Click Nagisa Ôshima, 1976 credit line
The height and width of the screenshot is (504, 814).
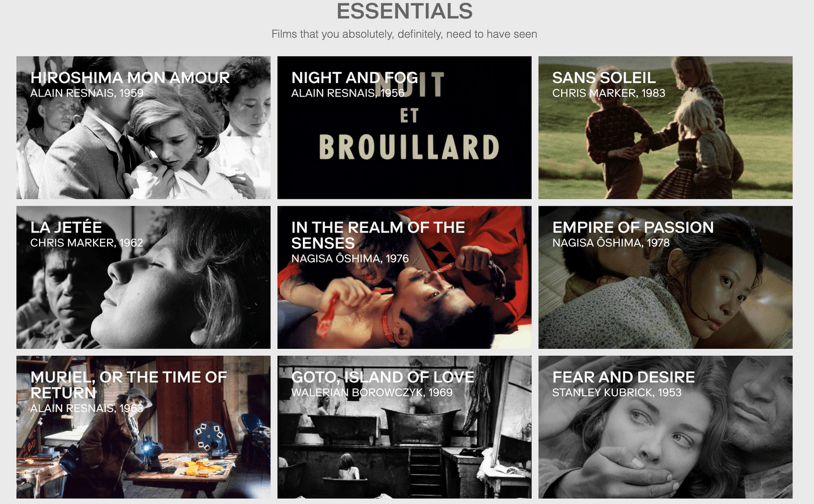(350, 259)
